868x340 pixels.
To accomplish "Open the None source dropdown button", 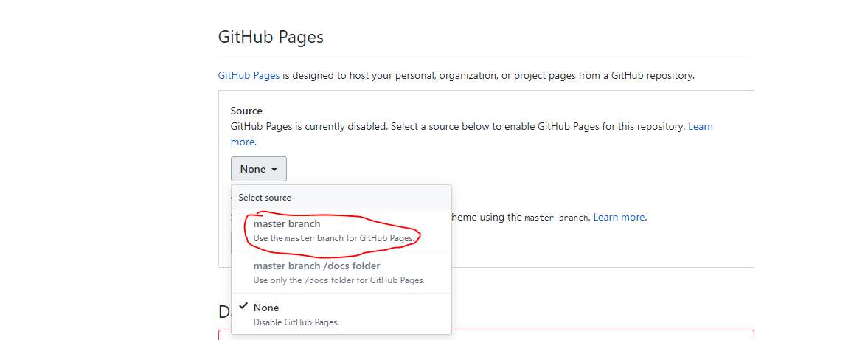I will click(259, 169).
